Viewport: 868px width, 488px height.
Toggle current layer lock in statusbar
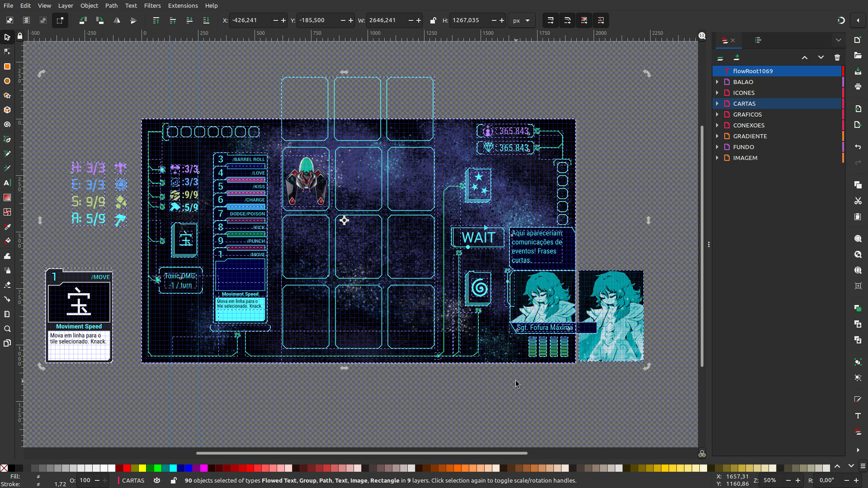tap(174, 480)
